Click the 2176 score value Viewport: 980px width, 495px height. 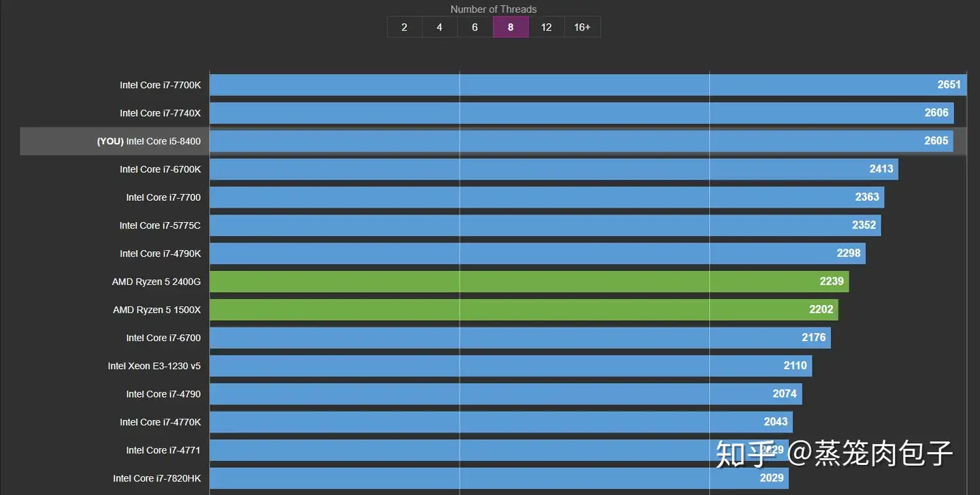point(814,337)
